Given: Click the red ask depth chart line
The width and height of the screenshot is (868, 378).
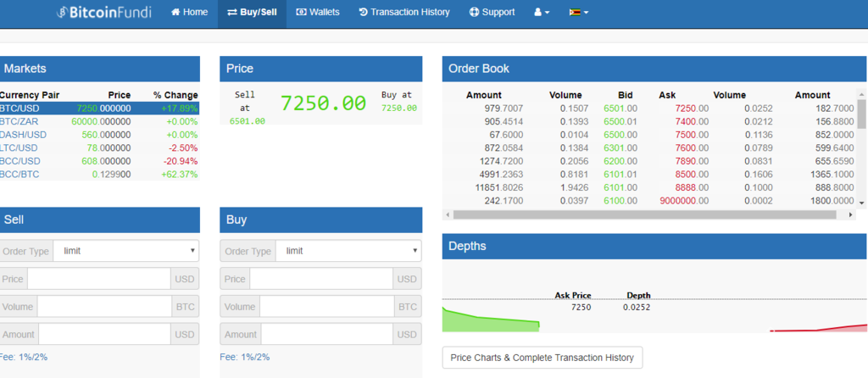Looking at the screenshot, I should click(820, 329).
